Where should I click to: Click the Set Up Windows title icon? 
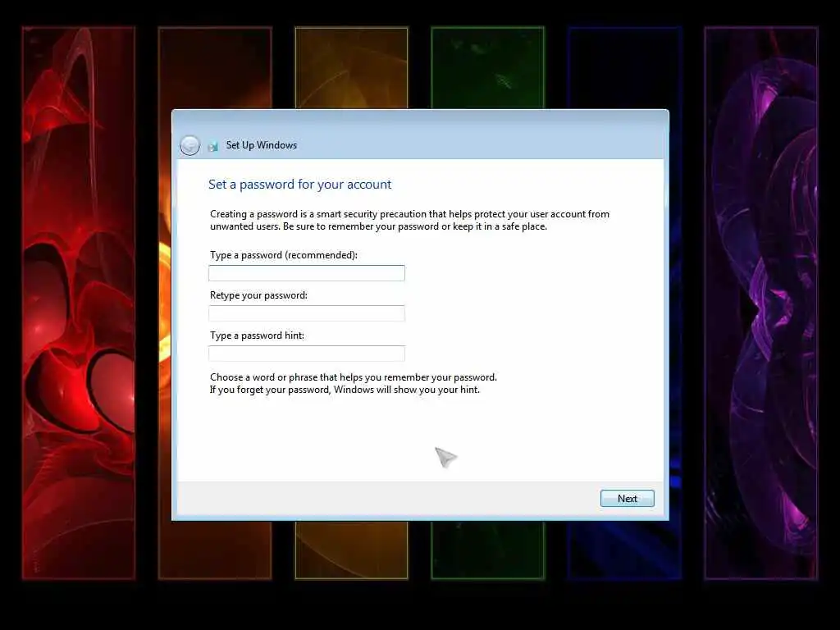tap(212, 146)
